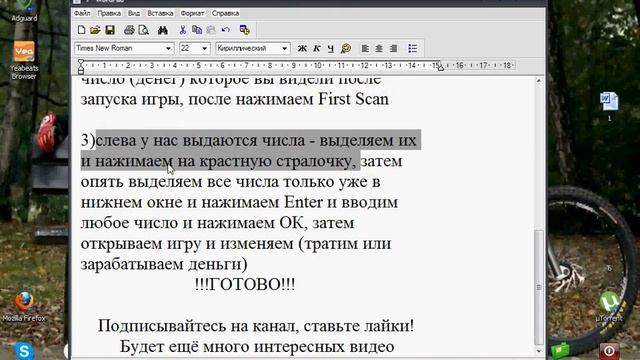Click text "First Scan" in document

point(353,99)
